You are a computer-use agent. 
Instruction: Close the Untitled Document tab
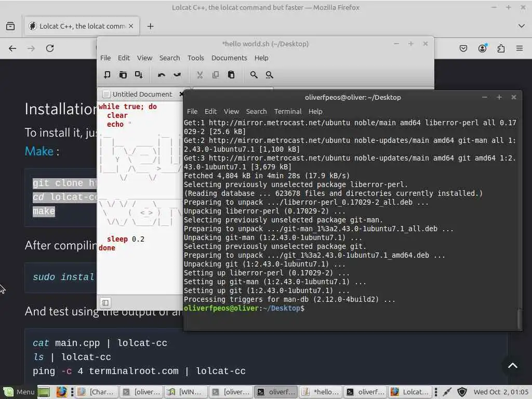point(181,94)
